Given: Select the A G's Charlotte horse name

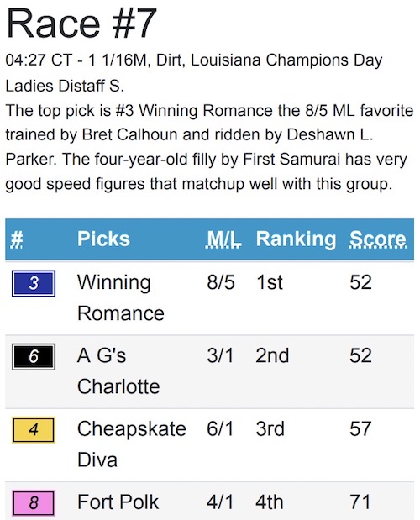Looking at the screenshot, I should click(x=118, y=371).
